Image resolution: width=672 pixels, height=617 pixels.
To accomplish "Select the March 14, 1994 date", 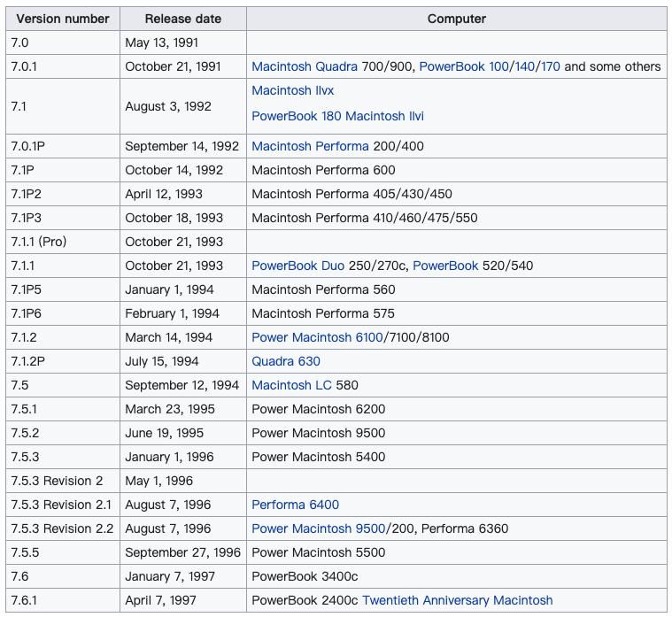I will [x=183, y=337].
